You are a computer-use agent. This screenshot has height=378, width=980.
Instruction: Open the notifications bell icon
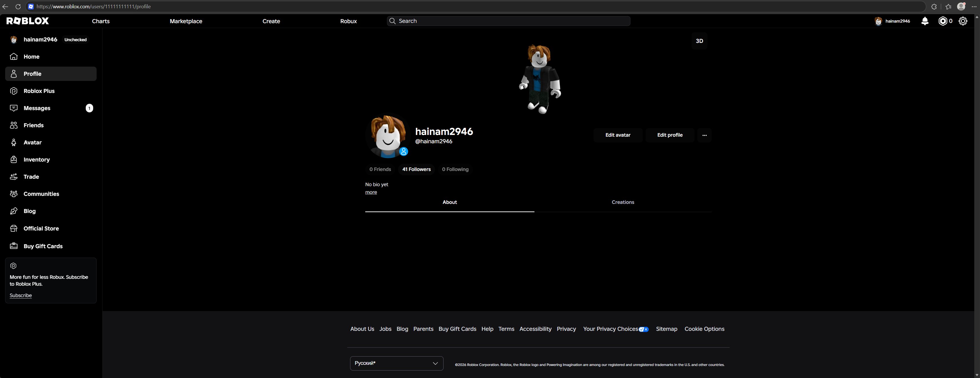click(925, 21)
